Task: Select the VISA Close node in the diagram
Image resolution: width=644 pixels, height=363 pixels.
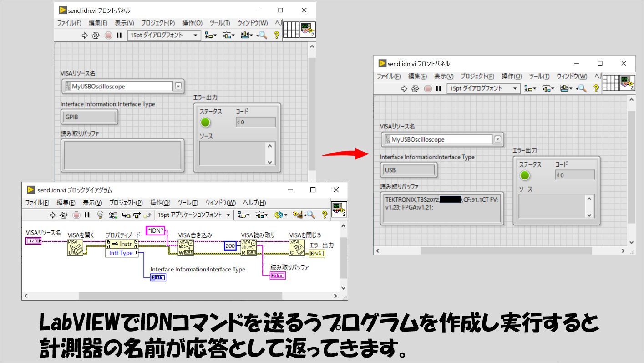Action: click(297, 247)
